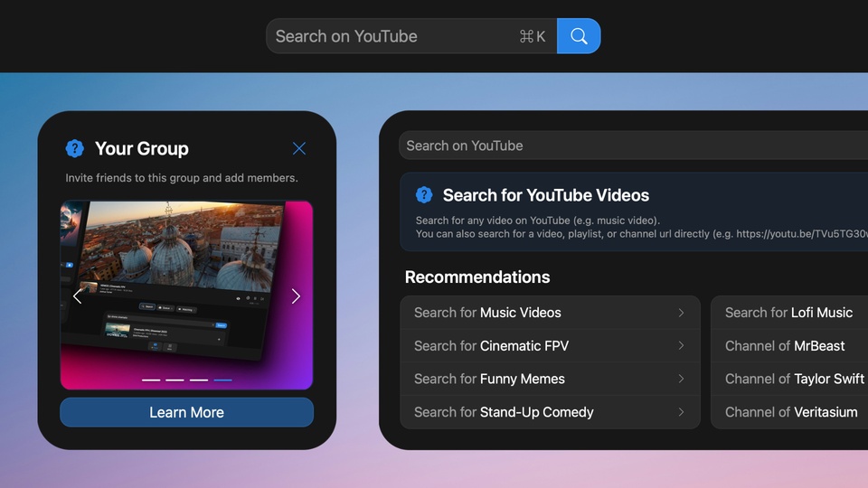
Task: Open Channel of Taylor Swift recommendation
Action: [789, 379]
